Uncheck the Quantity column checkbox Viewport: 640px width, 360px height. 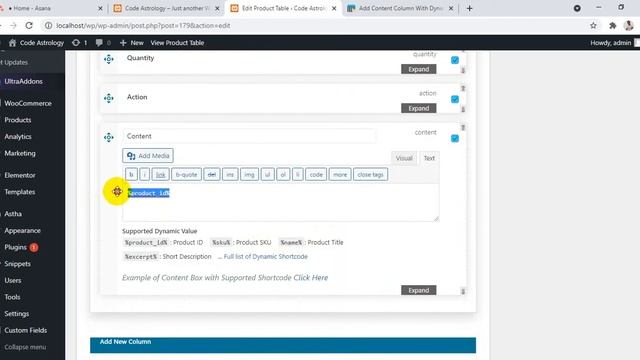455,60
